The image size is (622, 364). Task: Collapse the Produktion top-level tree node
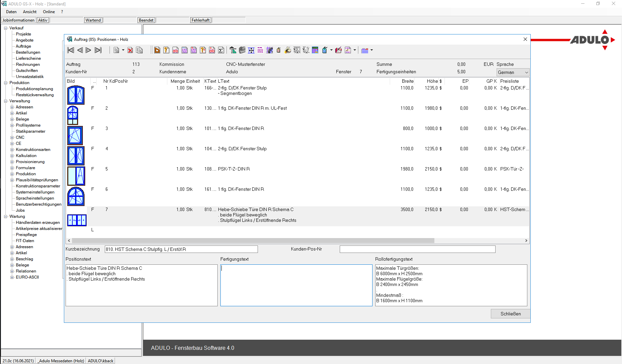coord(6,83)
